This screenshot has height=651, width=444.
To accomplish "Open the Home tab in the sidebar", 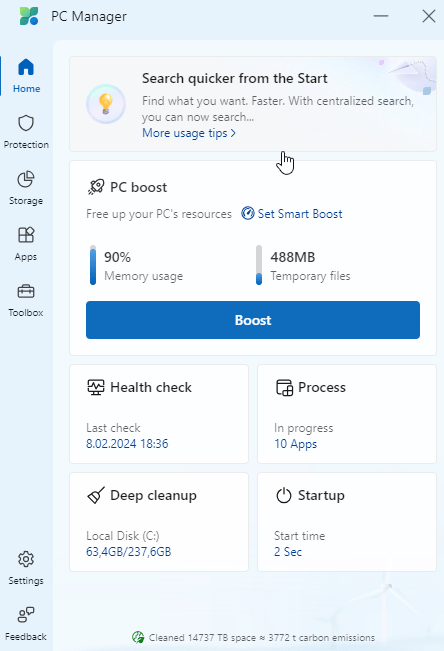I will coord(26,76).
